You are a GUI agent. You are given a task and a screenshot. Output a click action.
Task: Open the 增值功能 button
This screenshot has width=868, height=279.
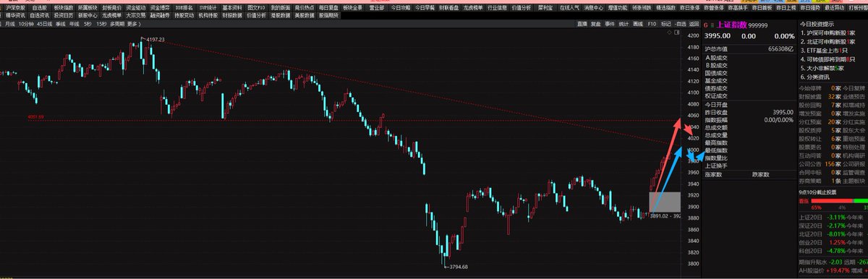[x=618, y=7]
